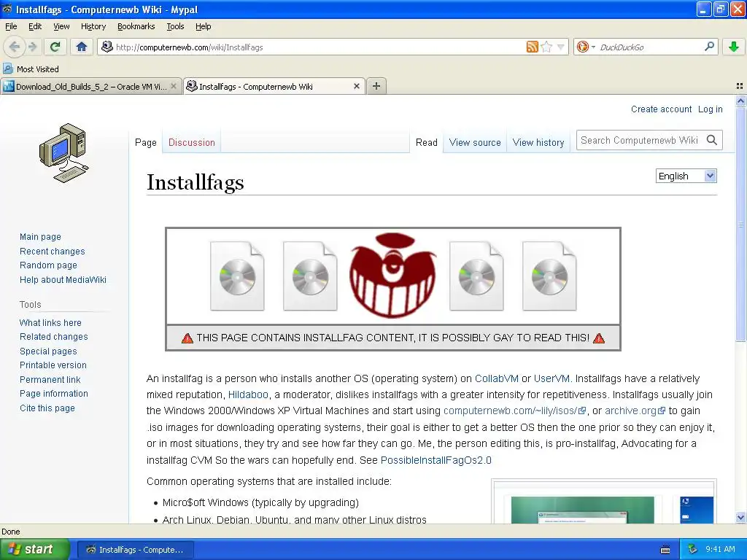747x560 pixels.
Task: Switch to the Discussion tab
Action: point(192,142)
